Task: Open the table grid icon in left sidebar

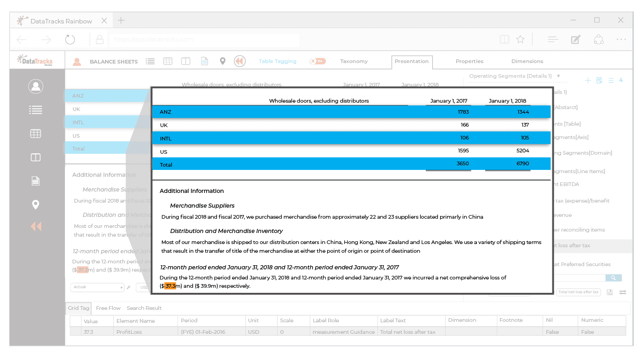Action: click(x=35, y=134)
